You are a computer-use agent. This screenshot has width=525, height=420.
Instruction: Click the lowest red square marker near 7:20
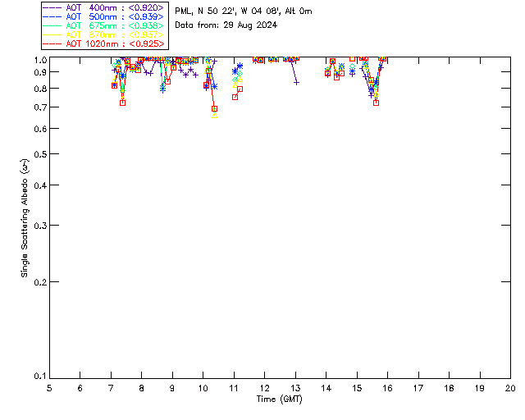(122, 102)
